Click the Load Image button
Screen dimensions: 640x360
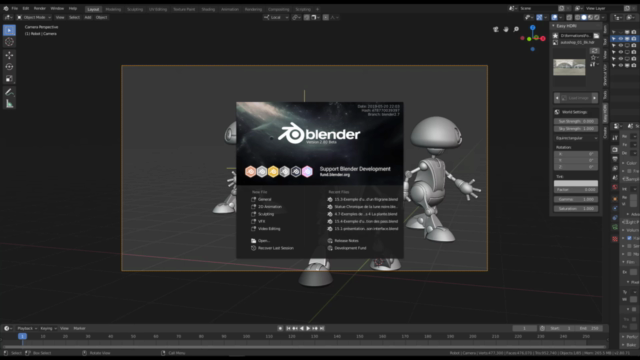point(576,98)
